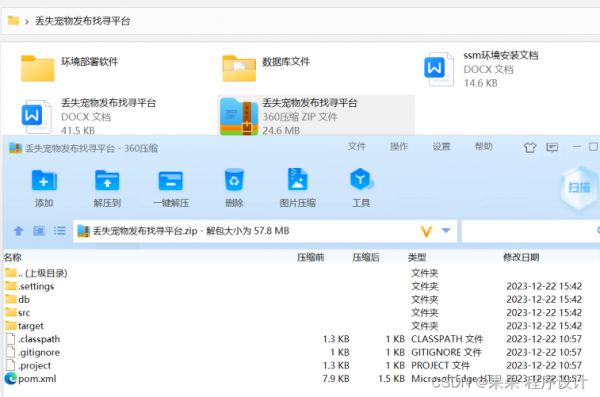Viewport: 600px width, 397px height.
Task: Switch to icon view mode
Action: click(39, 230)
